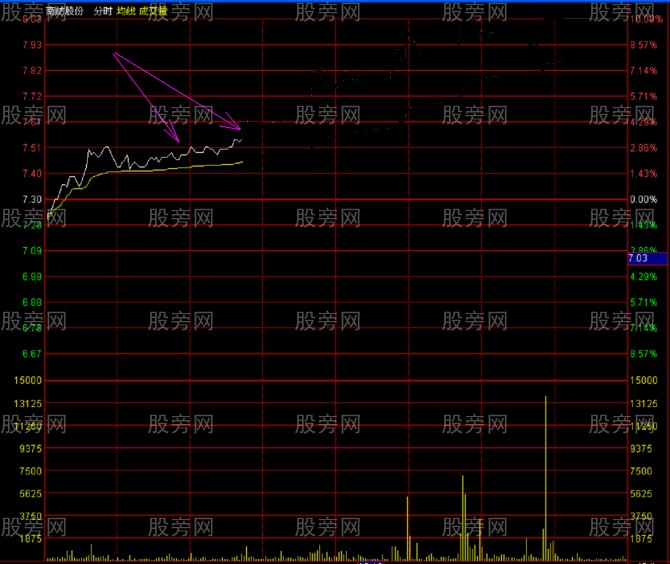
Task: Click the 成交量 volume legend label
Action: 153,11
